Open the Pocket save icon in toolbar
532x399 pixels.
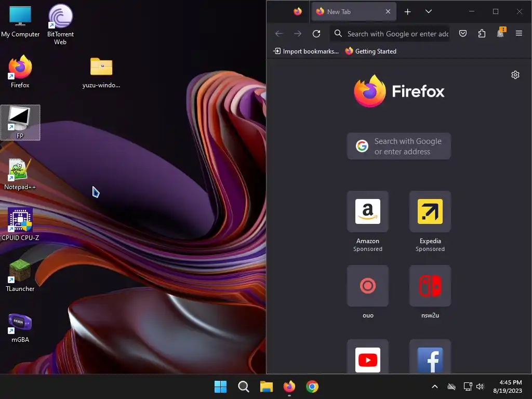463,33
